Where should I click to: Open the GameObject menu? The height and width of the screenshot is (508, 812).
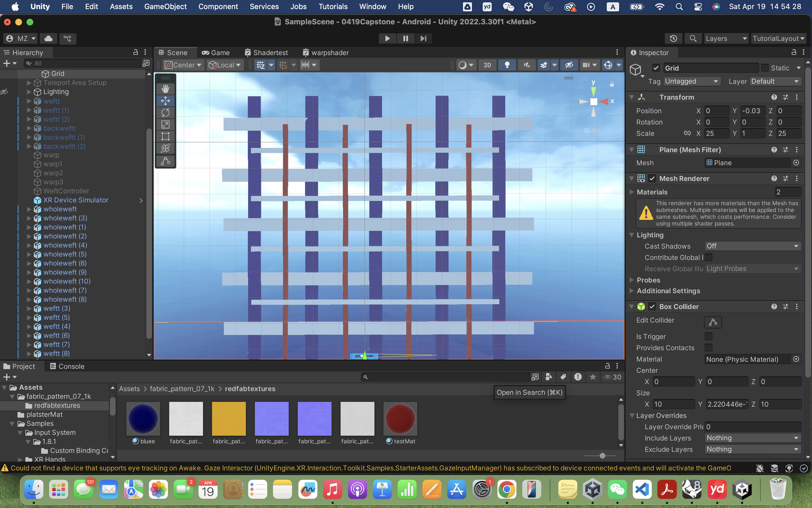[x=165, y=7]
